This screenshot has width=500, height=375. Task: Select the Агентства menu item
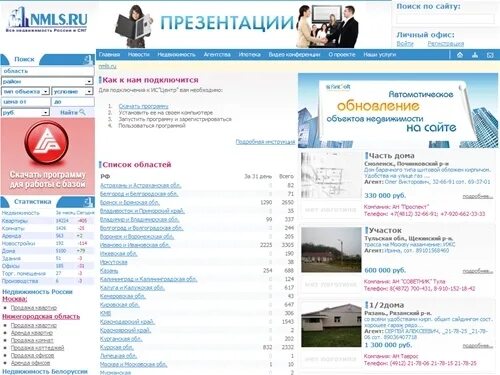[217, 54]
